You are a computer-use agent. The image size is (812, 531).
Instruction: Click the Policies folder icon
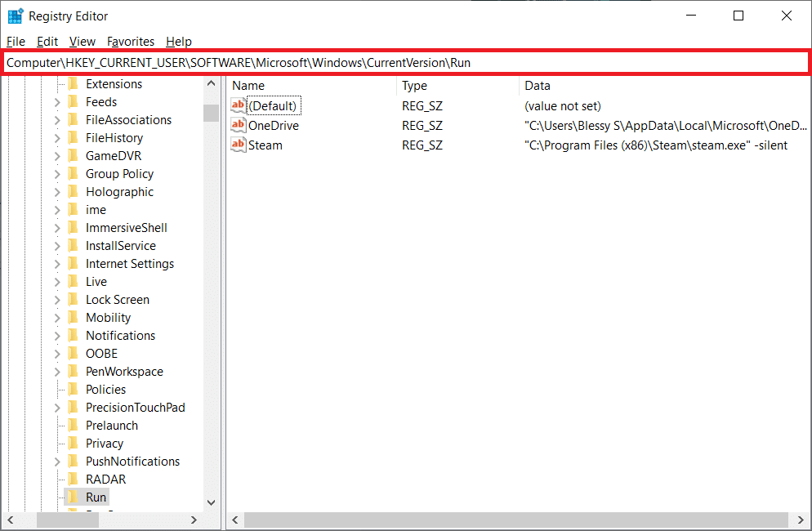click(x=74, y=389)
